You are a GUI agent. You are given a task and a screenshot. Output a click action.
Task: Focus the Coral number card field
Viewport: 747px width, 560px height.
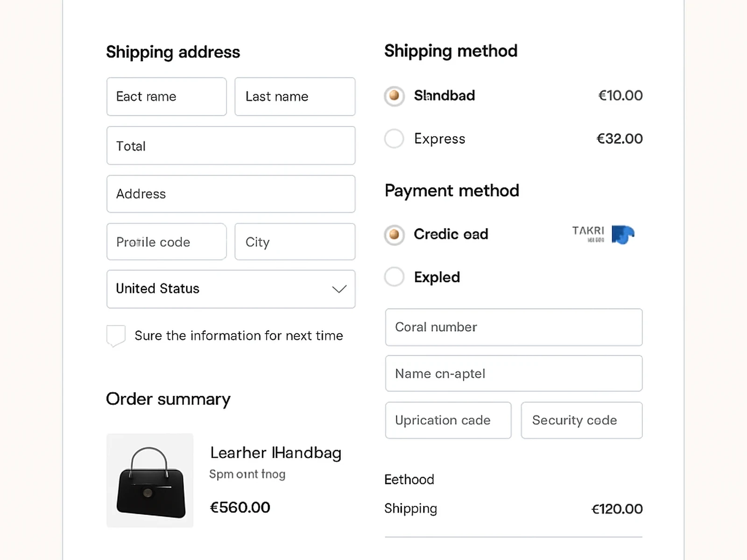(x=514, y=327)
